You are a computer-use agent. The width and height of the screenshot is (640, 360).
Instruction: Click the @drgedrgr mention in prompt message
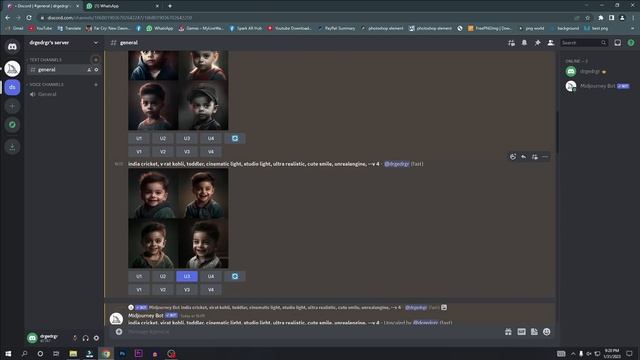396,164
